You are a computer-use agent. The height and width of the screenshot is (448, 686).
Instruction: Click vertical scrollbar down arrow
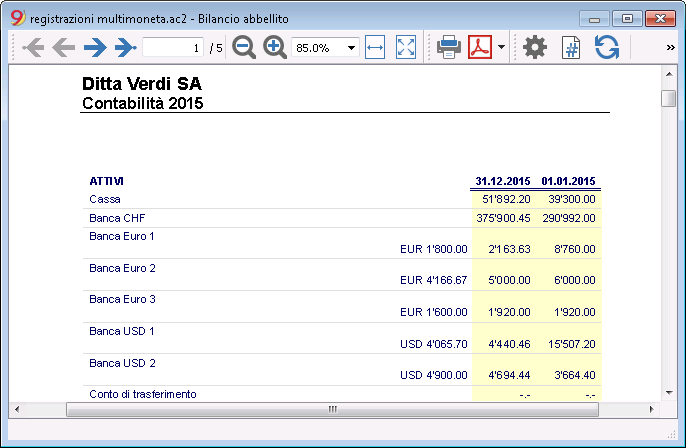tap(669, 393)
